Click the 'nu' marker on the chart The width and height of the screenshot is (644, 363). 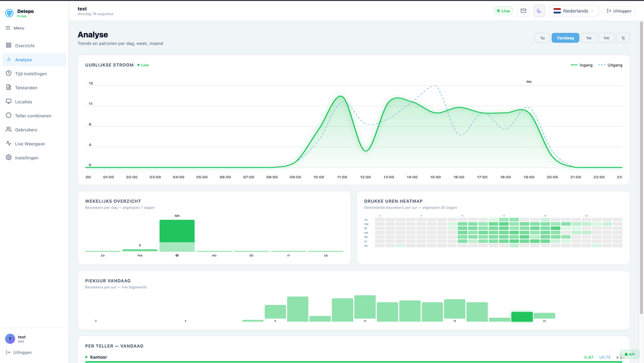529,82
